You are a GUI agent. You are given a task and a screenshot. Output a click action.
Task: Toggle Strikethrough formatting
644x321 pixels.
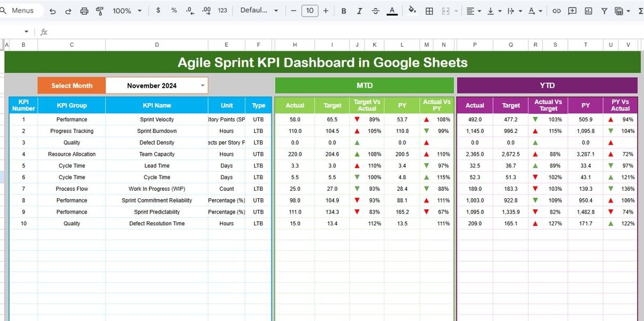click(376, 11)
